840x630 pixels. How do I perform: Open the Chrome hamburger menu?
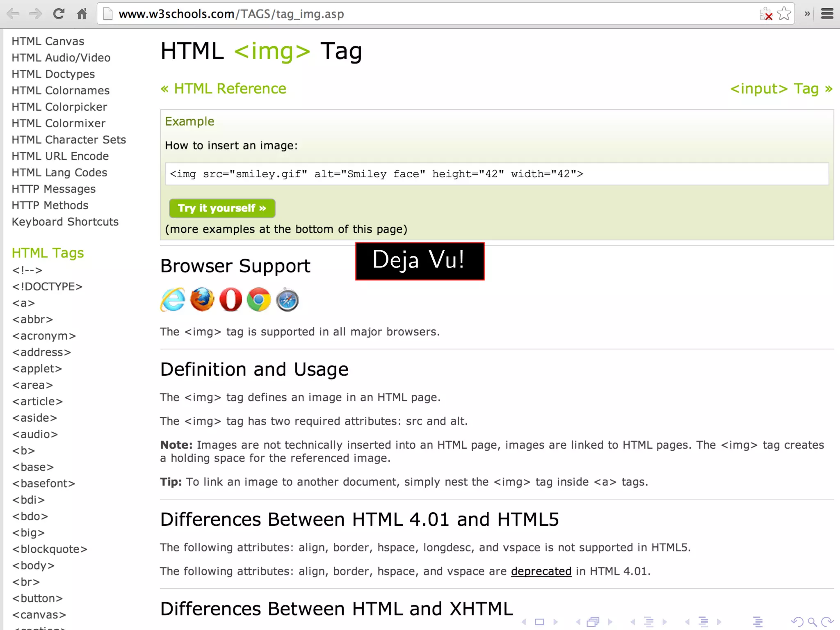coord(827,14)
